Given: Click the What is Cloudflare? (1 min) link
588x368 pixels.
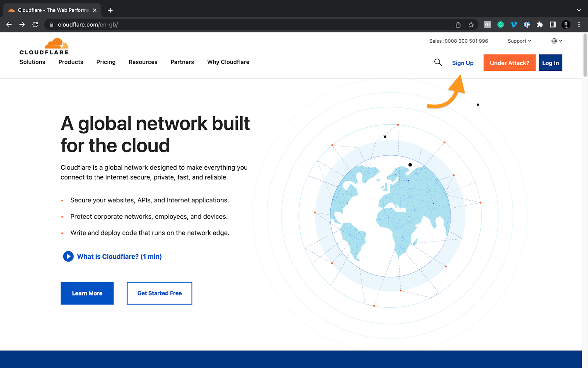Looking at the screenshot, I should (x=119, y=256).
